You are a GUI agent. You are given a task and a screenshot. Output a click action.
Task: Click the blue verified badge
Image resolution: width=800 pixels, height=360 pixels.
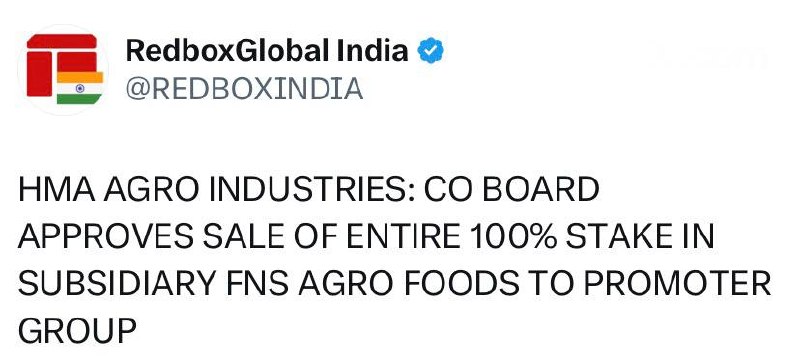(430, 51)
